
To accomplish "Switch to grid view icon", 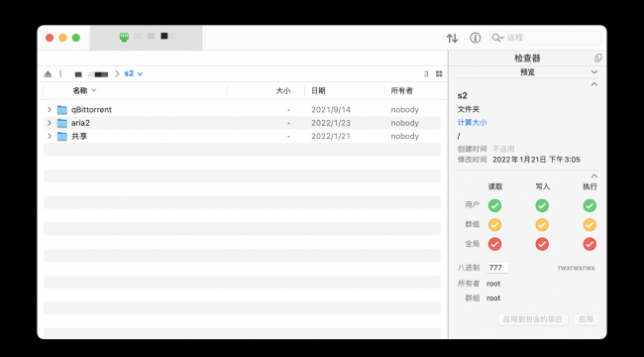I will pyautogui.click(x=439, y=74).
